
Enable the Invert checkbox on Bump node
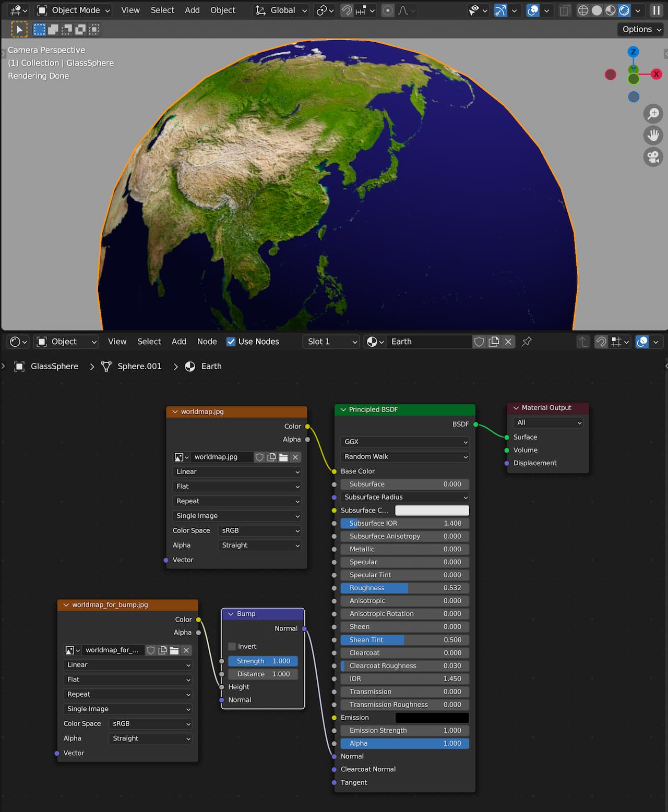[232, 647]
